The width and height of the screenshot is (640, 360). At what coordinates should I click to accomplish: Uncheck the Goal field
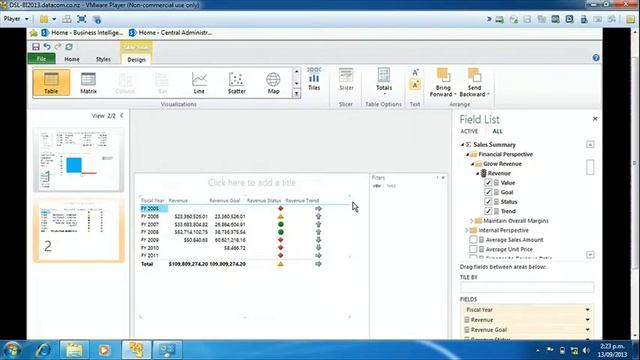pyautogui.click(x=488, y=192)
